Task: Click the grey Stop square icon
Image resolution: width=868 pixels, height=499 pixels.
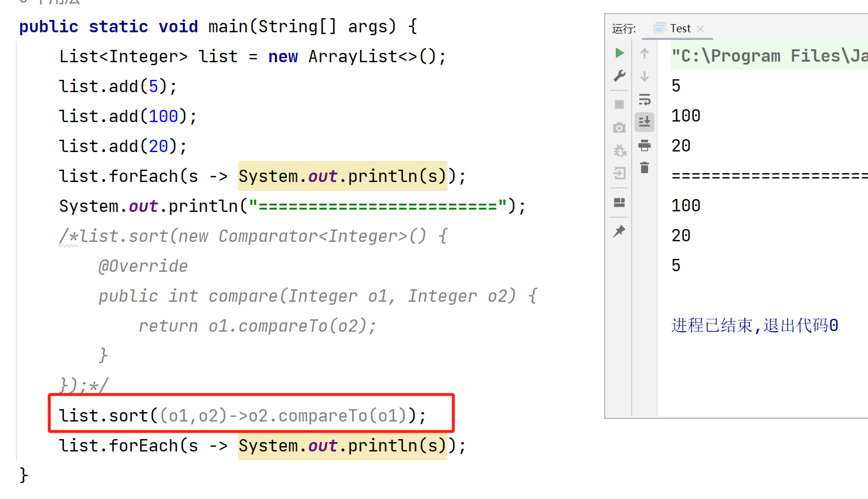Action: pyautogui.click(x=619, y=104)
